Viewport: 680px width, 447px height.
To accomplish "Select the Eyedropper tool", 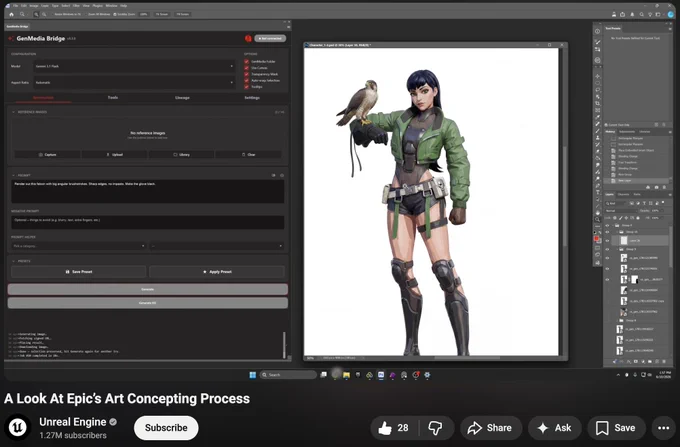I will (598, 117).
